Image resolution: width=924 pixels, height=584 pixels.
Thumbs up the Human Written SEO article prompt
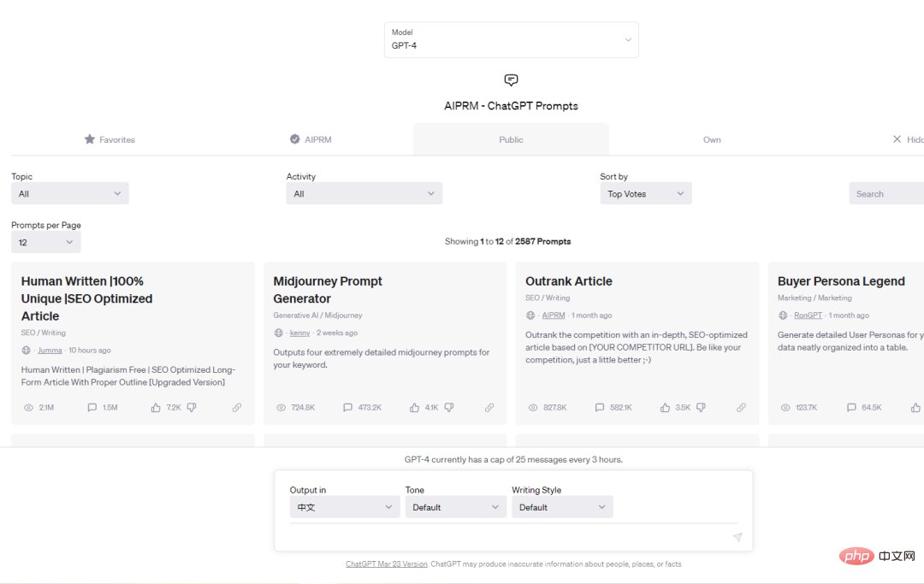click(156, 408)
